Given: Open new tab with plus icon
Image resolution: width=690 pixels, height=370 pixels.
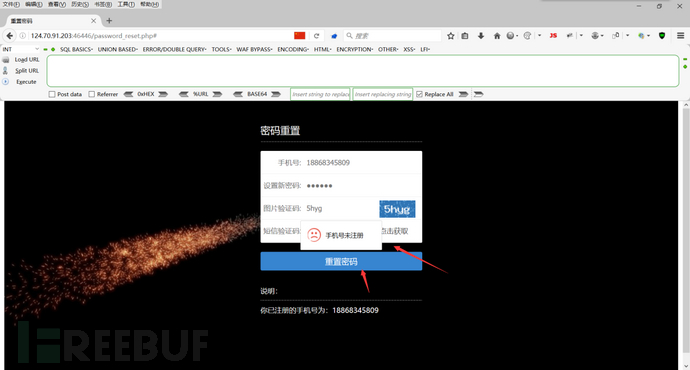Looking at the screenshot, I should click(109, 21).
